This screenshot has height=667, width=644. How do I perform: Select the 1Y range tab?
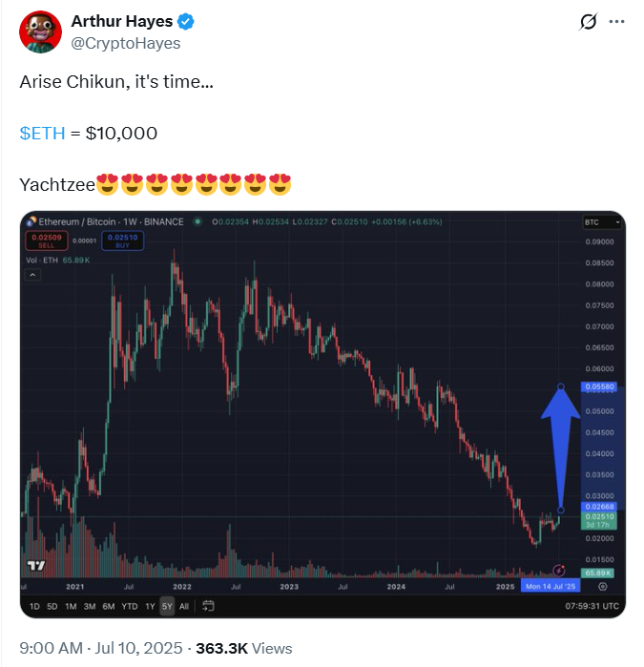(150, 606)
